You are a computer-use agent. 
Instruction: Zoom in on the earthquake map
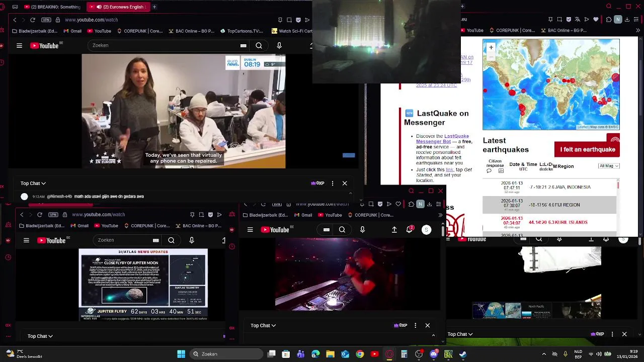(491, 47)
